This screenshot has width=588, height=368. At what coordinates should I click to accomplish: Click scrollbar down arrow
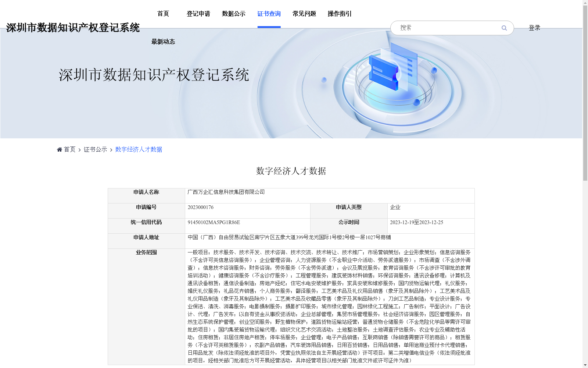585,365
